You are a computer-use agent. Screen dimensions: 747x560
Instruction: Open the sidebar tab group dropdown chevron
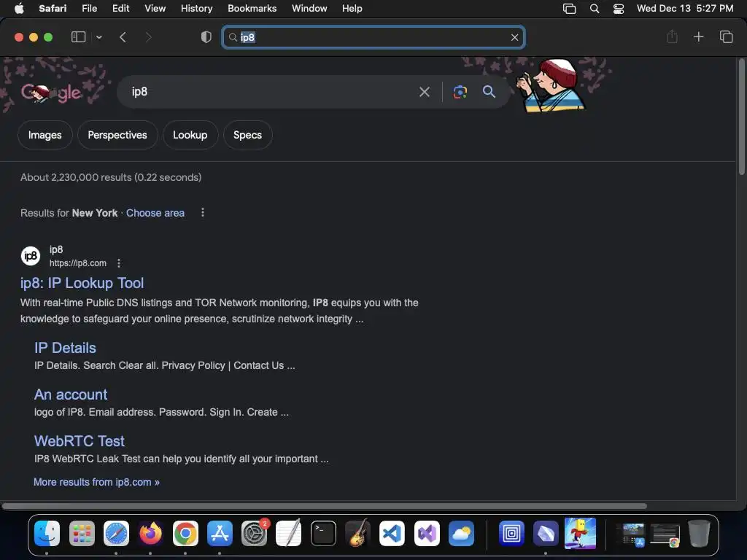click(x=99, y=37)
